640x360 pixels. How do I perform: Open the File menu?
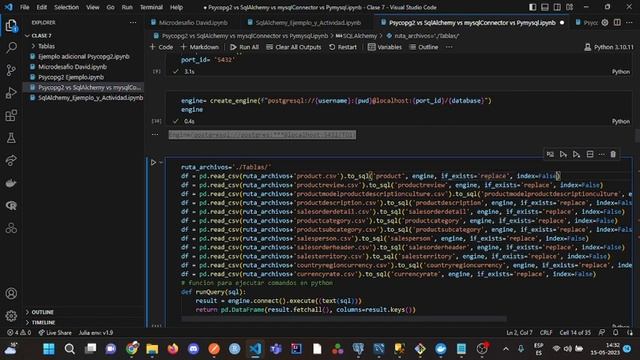pos(24,7)
